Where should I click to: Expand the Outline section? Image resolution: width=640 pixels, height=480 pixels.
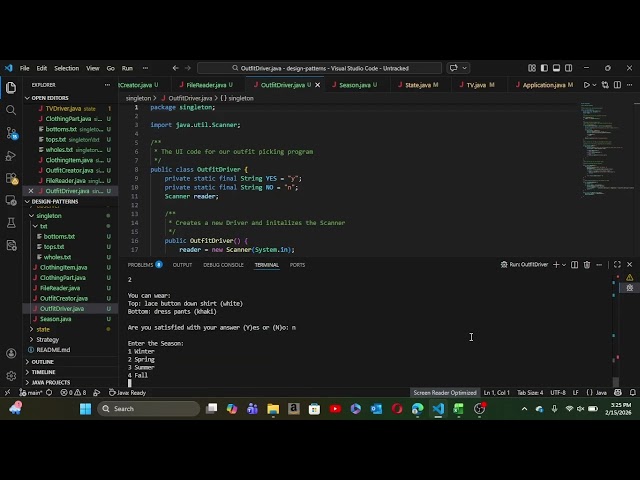(42, 362)
